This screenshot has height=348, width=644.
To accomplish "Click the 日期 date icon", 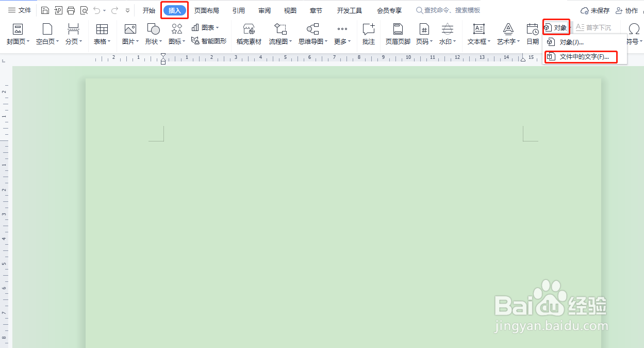I will coord(533,29).
